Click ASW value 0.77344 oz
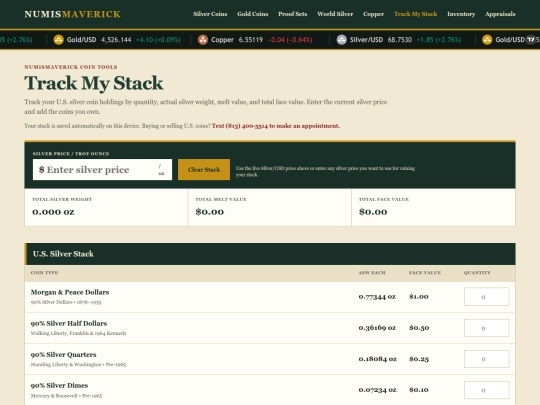This screenshot has height=405, width=540. (x=377, y=297)
